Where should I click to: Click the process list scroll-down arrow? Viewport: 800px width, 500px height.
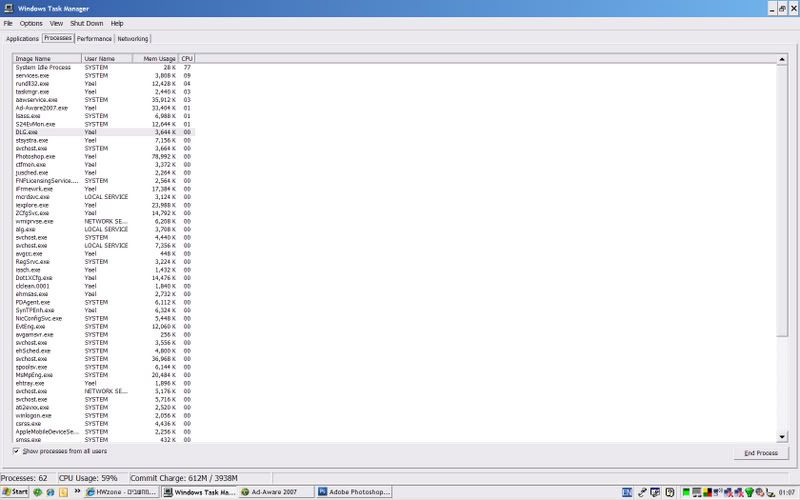pos(782,437)
